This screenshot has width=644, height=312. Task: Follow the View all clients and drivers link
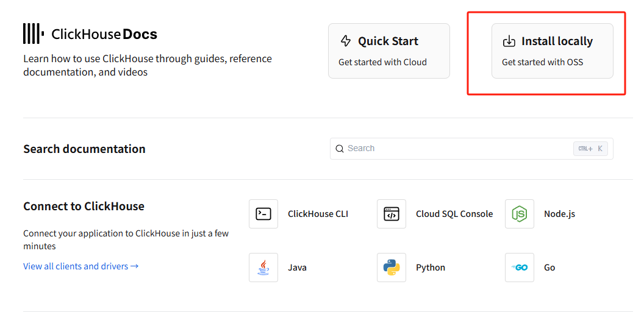pyautogui.click(x=81, y=266)
